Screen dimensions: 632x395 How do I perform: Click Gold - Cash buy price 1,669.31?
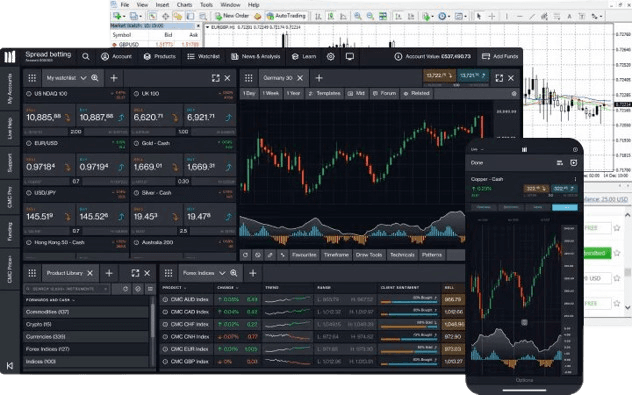tap(210, 165)
